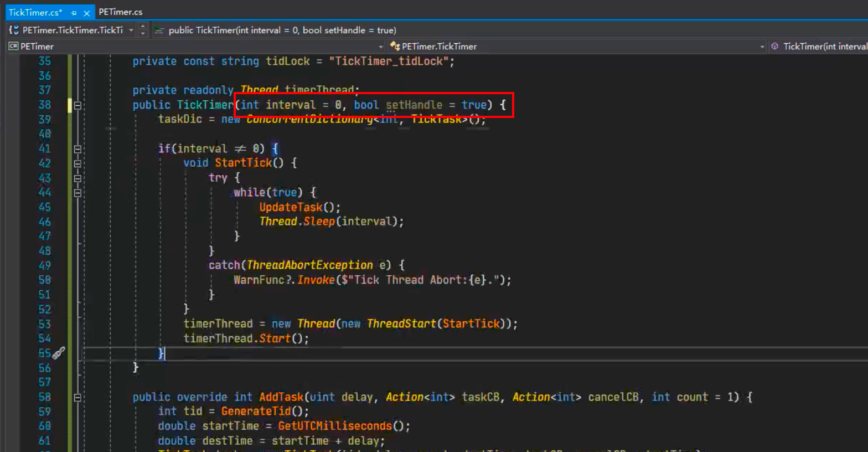Viewport: 868px width, 452px height.
Task: Click ThreadAbortException in the catch clause
Action: (x=309, y=265)
